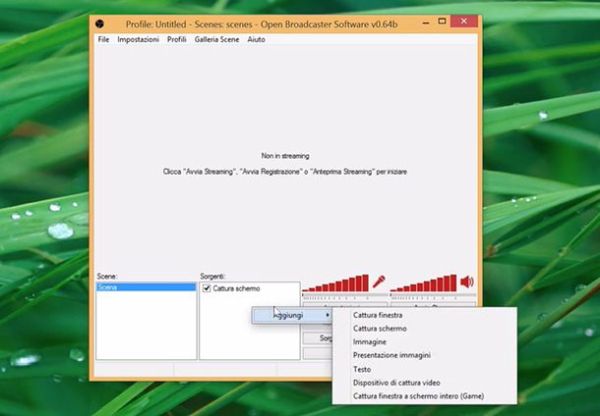Open the Impostazioni menu
The height and width of the screenshot is (416, 600).
click(x=137, y=39)
